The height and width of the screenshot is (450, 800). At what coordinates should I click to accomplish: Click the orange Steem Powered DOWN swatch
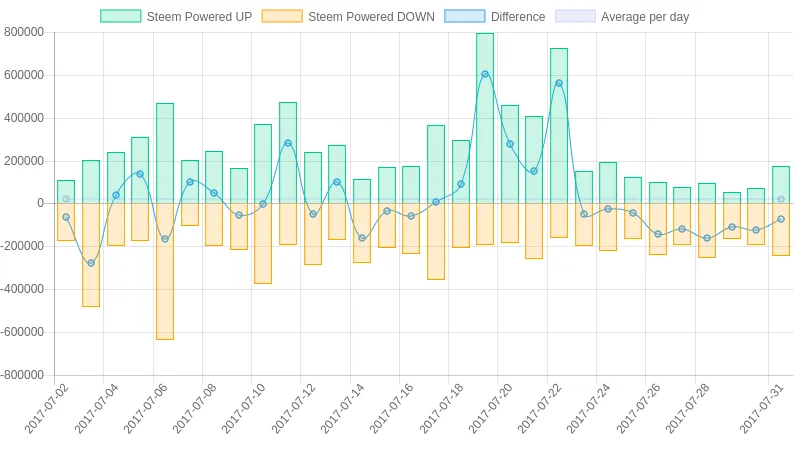pyautogui.click(x=282, y=16)
